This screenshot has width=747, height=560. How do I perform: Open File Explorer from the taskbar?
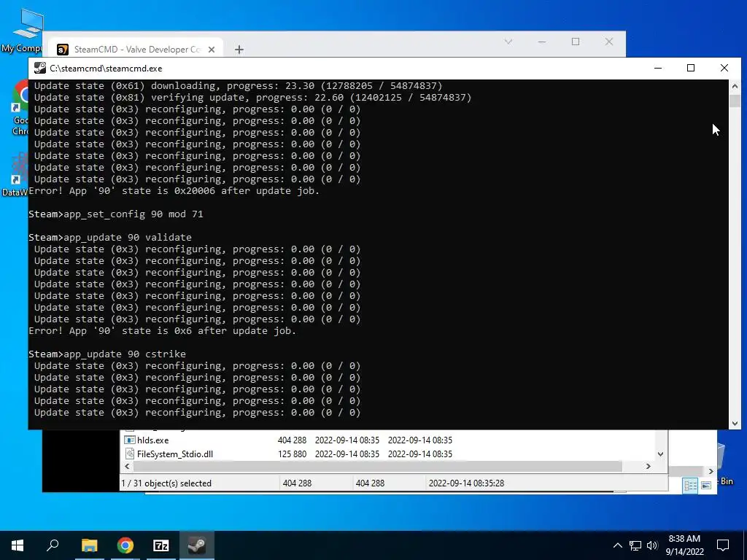[89, 545]
